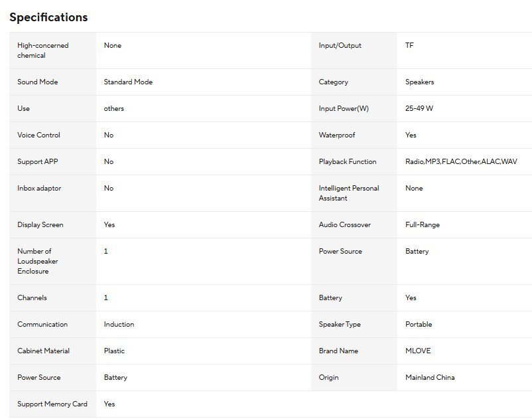Screen dimensions: 532x419
Task: Select the Speakers category value
Action: pyautogui.click(x=419, y=82)
